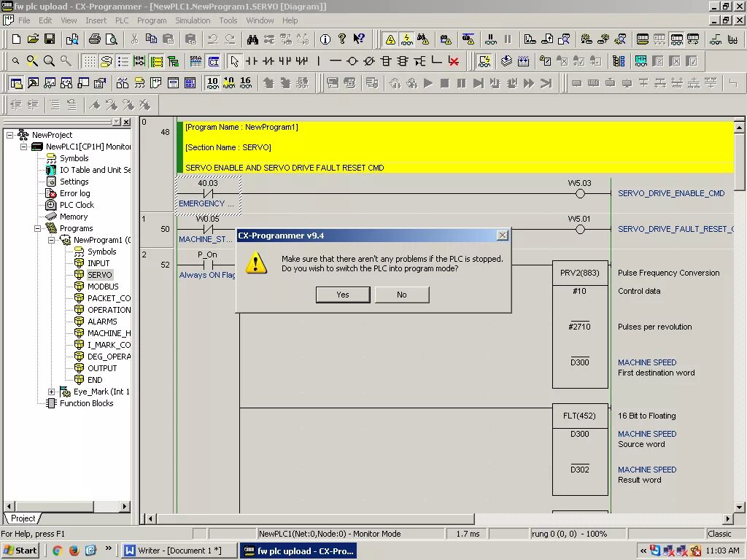Toggle the yellow I/O comment view icon
The image size is (747, 560).
pos(156,61)
